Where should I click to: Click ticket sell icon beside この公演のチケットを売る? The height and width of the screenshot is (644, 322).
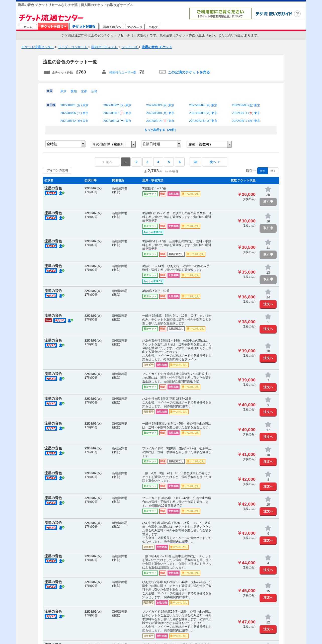click(x=163, y=72)
